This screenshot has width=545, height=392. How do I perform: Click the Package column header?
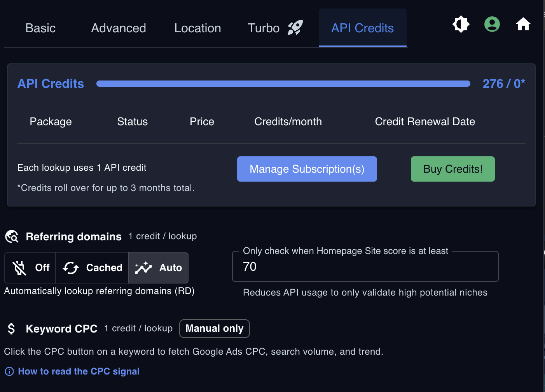coord(51,122)
